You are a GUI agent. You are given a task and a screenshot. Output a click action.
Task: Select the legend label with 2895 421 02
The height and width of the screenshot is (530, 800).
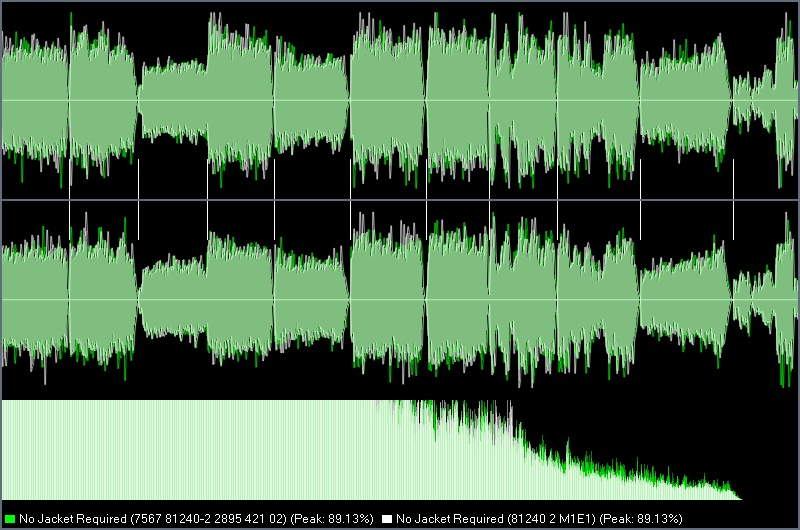[153, 519]
